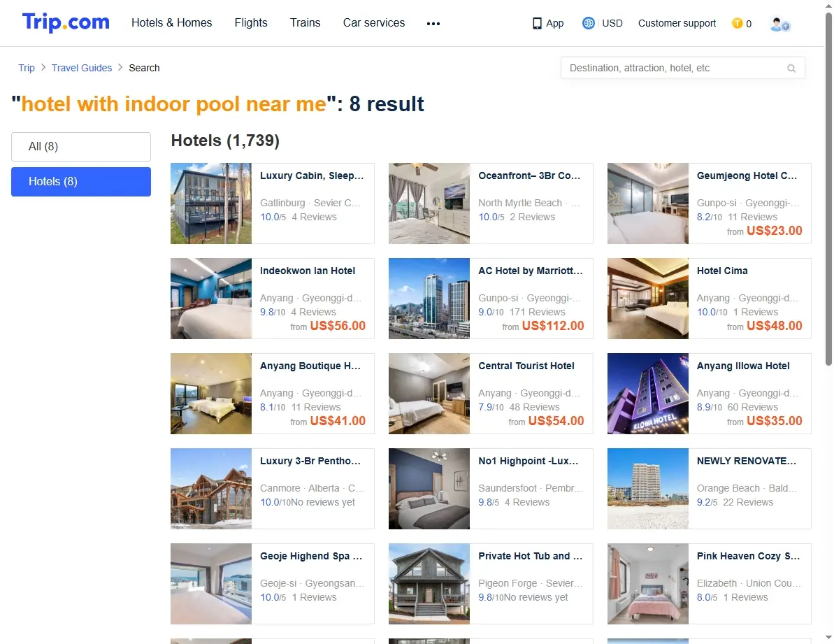Open the Car services menu

pyautogui.click(x=374, y=23)
